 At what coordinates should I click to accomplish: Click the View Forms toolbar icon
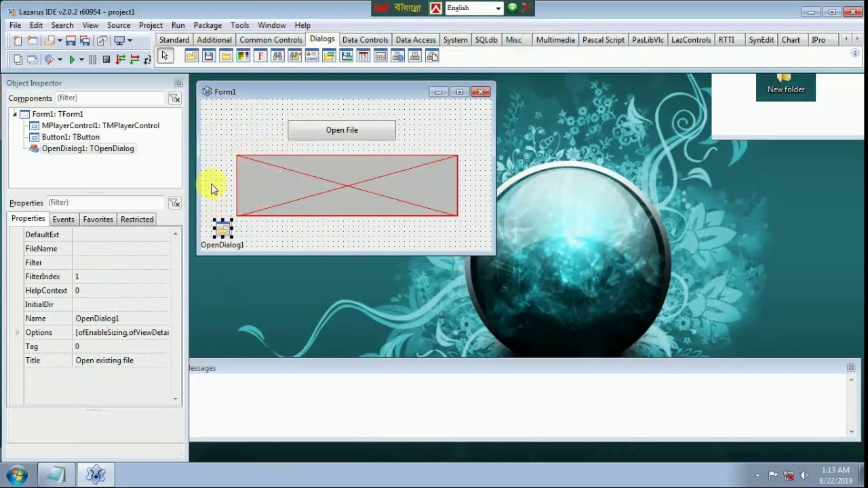pos(32,60)
